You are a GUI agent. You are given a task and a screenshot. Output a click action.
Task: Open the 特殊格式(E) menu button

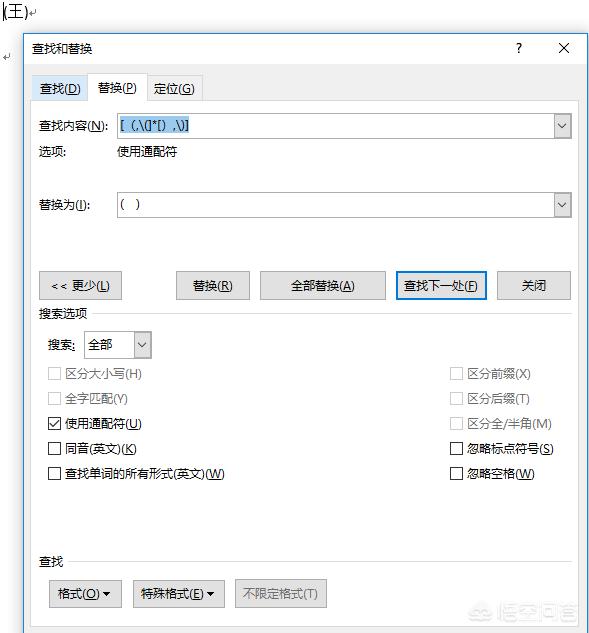[x=178, y=593]
